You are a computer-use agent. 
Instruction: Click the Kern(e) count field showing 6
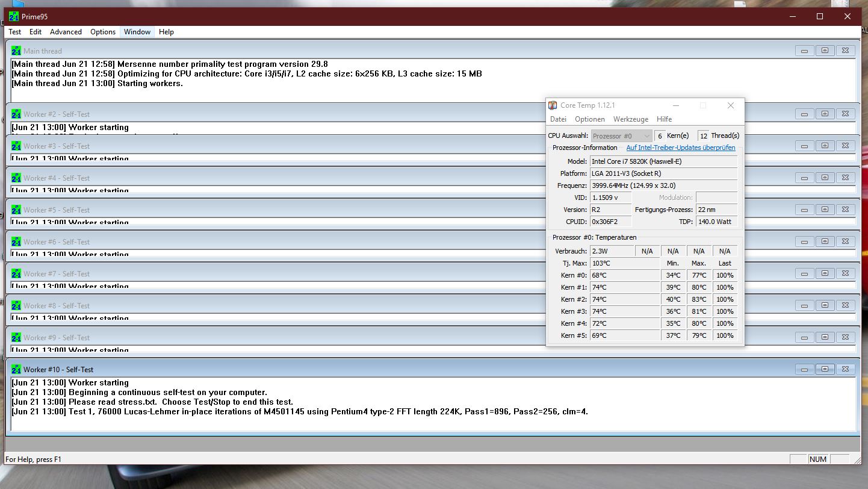tap(660, 136)
